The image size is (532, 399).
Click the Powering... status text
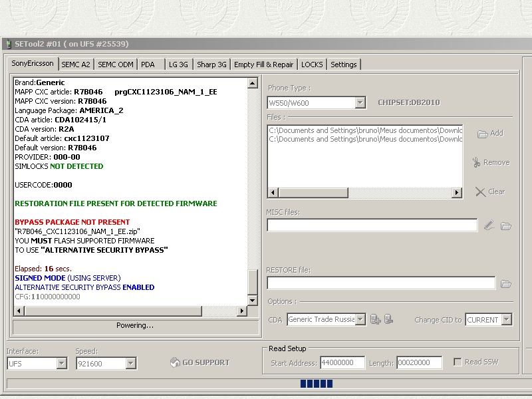[x=135, y=325]
